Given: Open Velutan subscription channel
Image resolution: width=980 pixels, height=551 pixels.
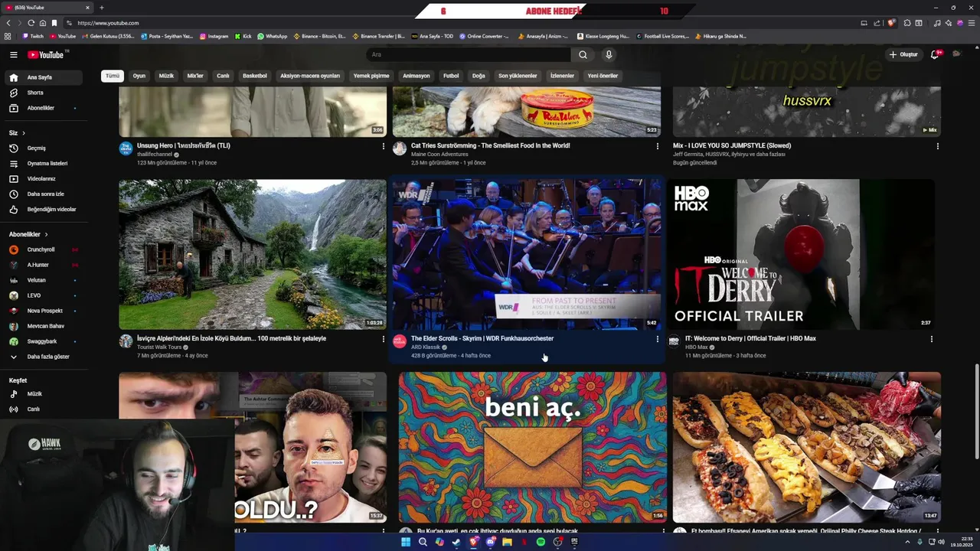Looking at the screenshot, I should pos(44,280).
